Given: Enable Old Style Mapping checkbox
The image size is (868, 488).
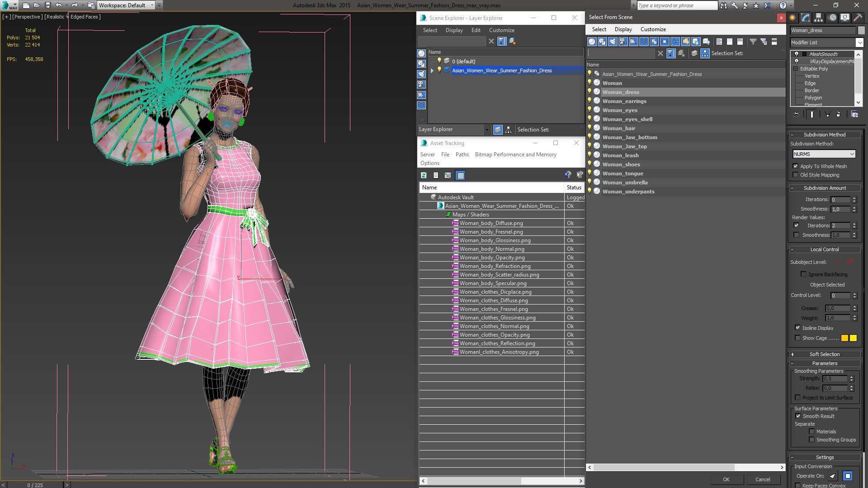Looking at the screenshot, I should click(x=796, y=175).
